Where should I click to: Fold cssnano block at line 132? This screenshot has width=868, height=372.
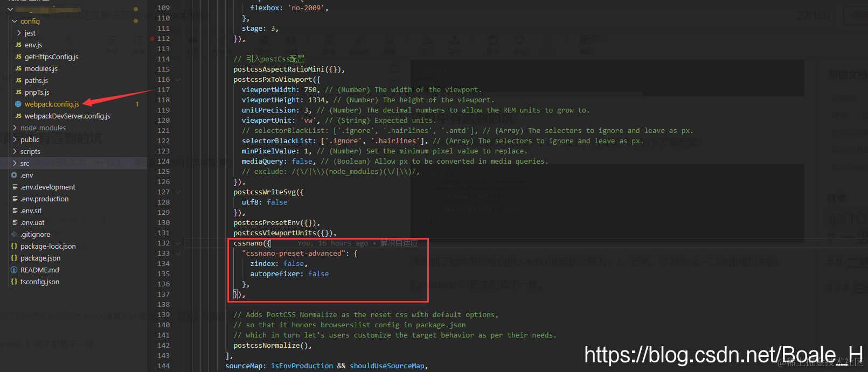[177, 243]
